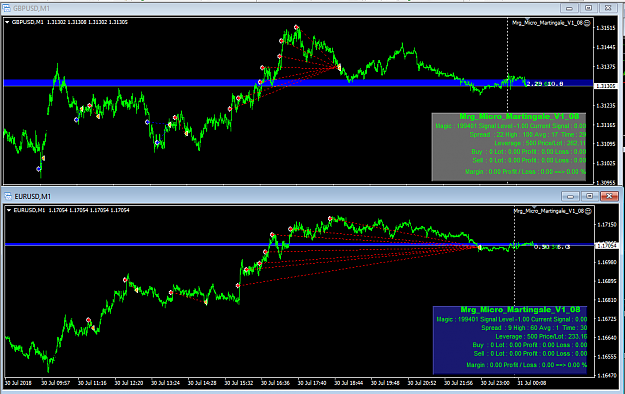Click the 30 Jul 09:57 time label
625x394 pixels.
[55, 383]
